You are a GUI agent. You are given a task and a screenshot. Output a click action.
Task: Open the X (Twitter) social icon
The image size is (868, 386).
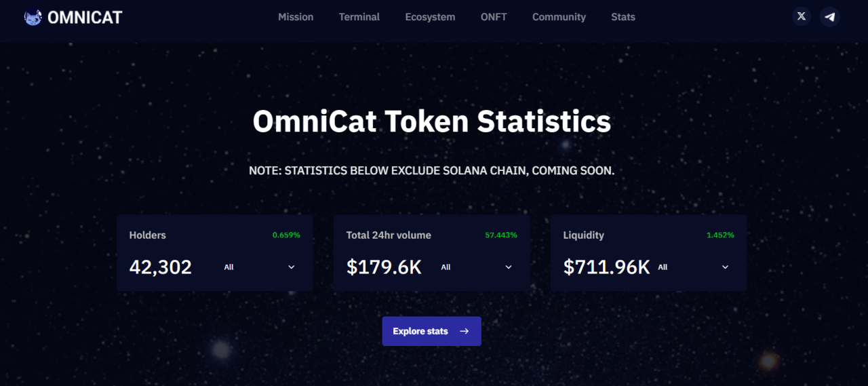[x=802, y=16]
